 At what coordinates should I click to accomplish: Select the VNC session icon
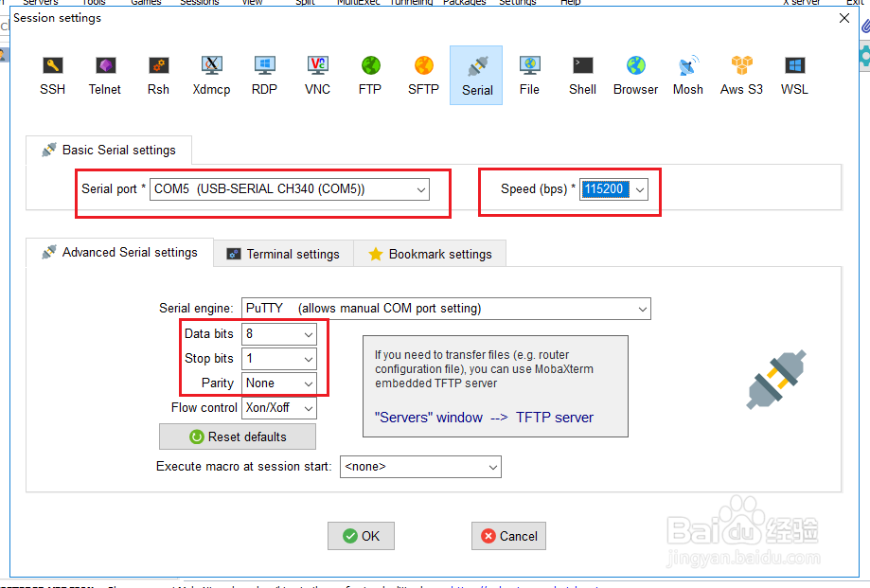click(x=317, y=76)
